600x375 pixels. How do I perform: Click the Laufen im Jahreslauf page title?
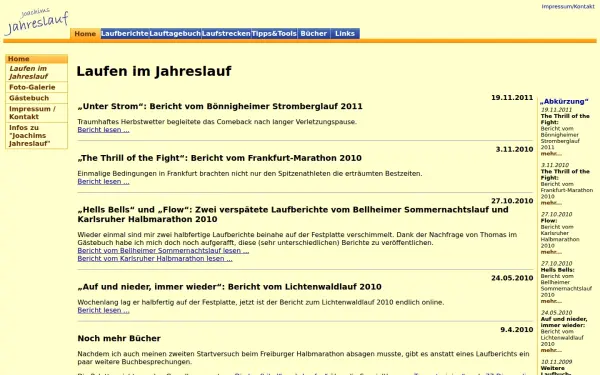point(154,71)
